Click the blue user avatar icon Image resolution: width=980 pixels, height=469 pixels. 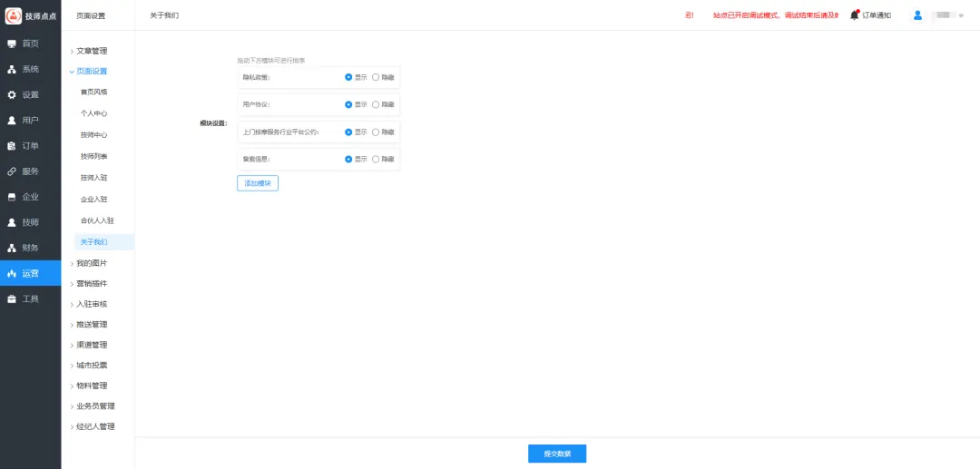[917, 15]
